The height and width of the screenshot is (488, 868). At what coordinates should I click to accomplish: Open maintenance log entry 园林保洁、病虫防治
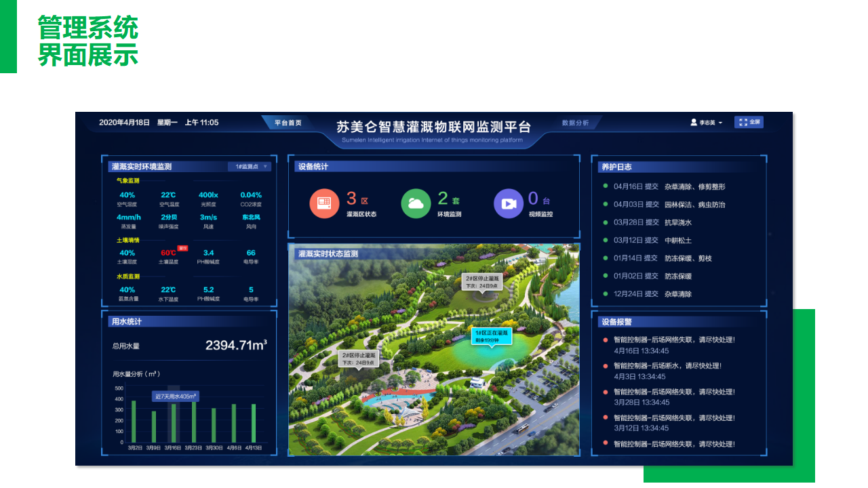tap(695, 204)
